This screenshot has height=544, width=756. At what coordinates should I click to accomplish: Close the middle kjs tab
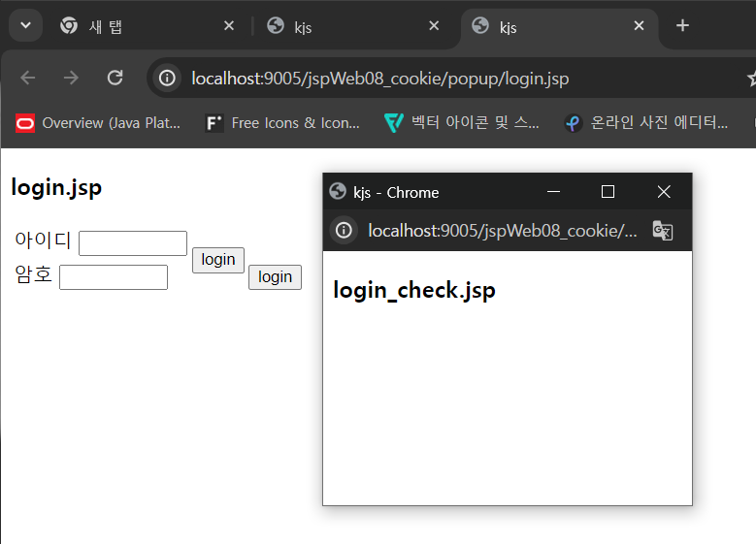(x=434, y=25)
